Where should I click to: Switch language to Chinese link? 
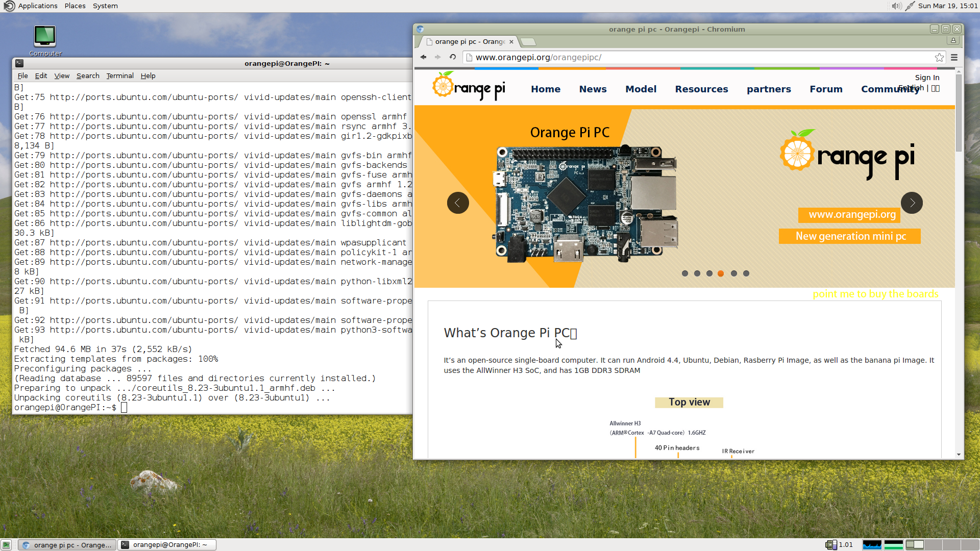pyautogui.click(x=935, y=88)
